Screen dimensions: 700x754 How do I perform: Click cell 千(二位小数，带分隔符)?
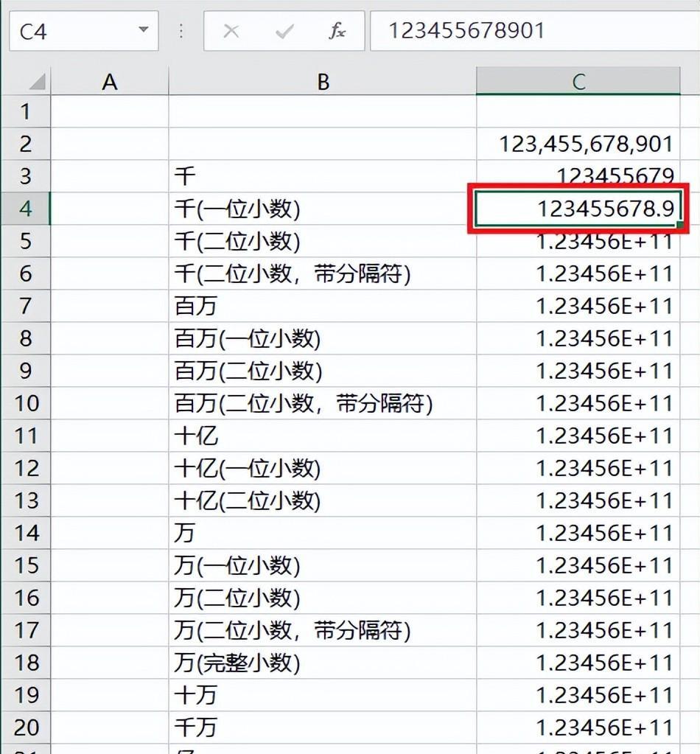tap(323, 273)
